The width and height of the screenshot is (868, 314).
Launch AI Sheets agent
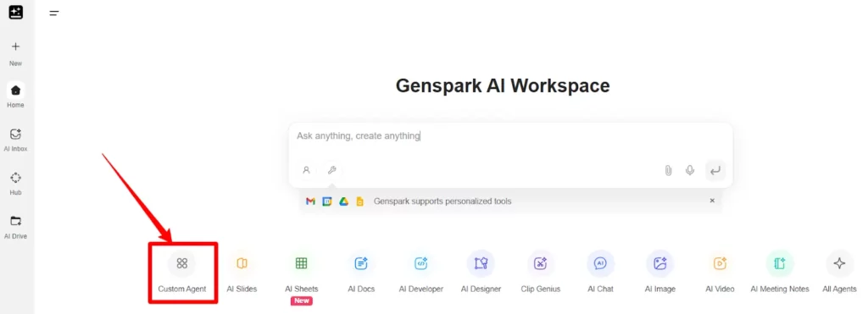[301, 272]
